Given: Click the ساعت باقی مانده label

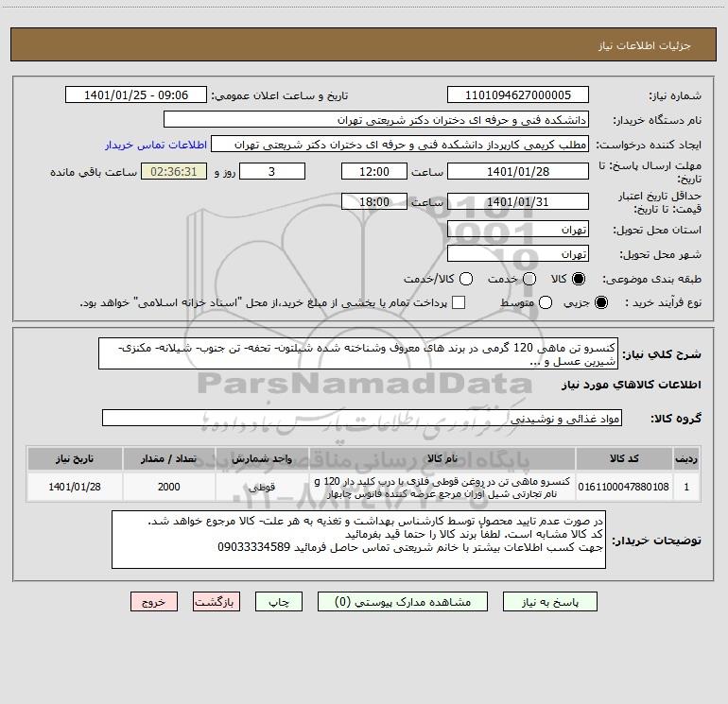Looking at the screenshot, I should pos(94,172).
